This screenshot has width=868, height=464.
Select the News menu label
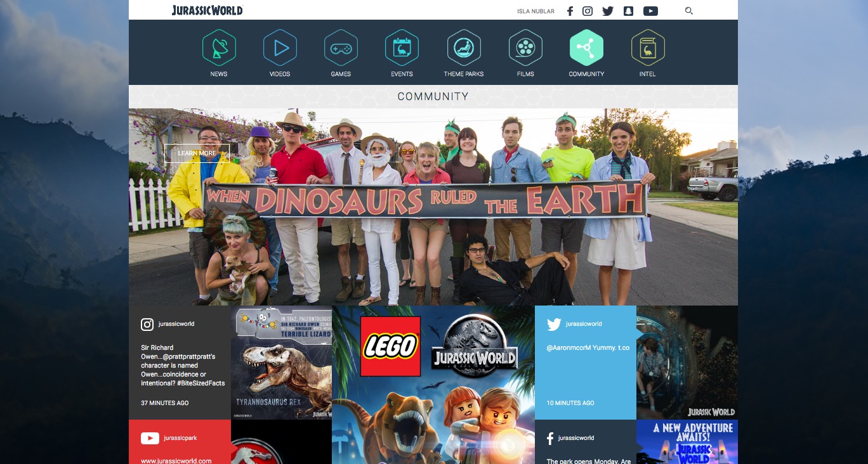(219, 74)
